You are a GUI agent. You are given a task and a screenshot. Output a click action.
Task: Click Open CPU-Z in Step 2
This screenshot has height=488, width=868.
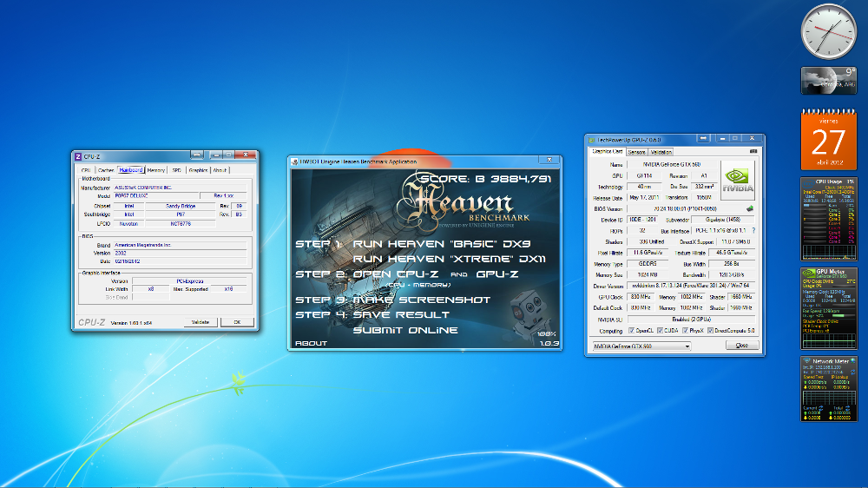pyautogui.click(x=395, y=274)
